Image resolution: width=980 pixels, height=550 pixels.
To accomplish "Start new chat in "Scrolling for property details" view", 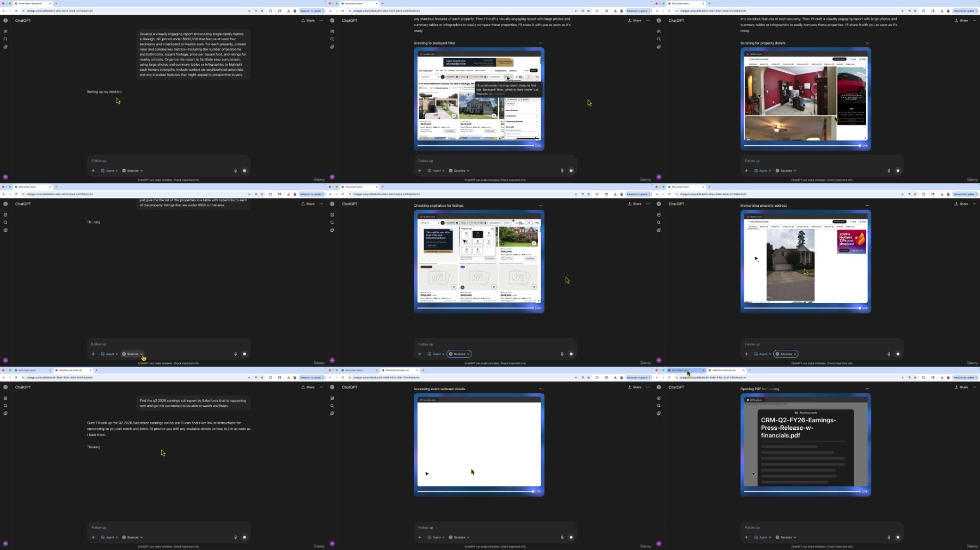I will (659, 32).
